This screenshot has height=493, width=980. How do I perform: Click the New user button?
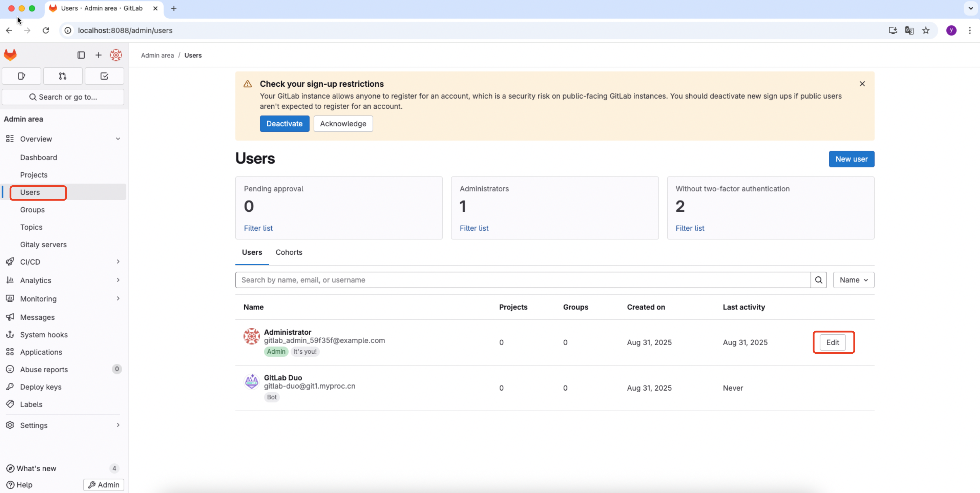pyautogui.click(x=851, y=159)
